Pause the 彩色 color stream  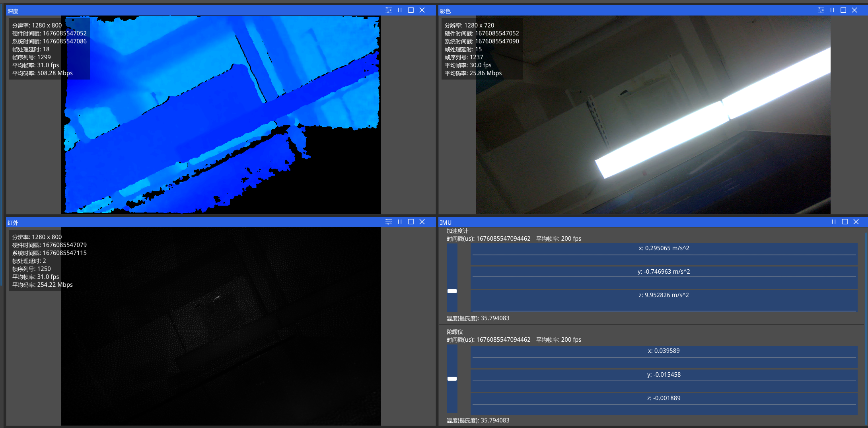coord(832,10)
